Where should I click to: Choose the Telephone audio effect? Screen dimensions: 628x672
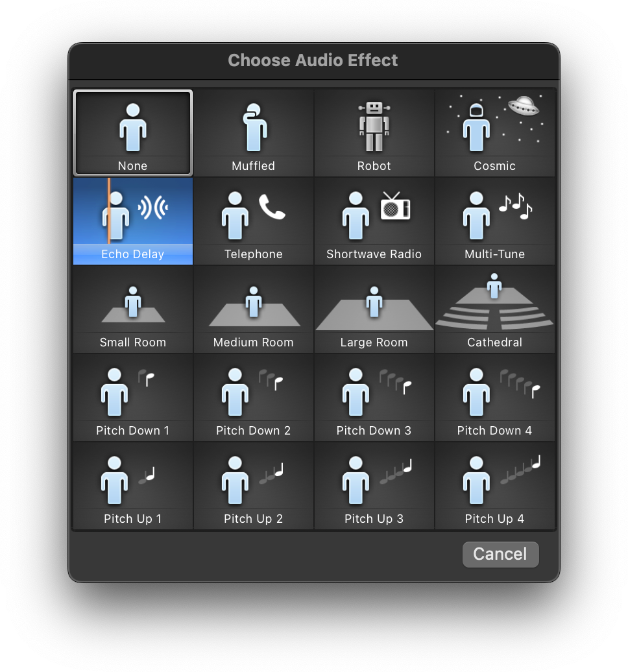pos(254,221)
